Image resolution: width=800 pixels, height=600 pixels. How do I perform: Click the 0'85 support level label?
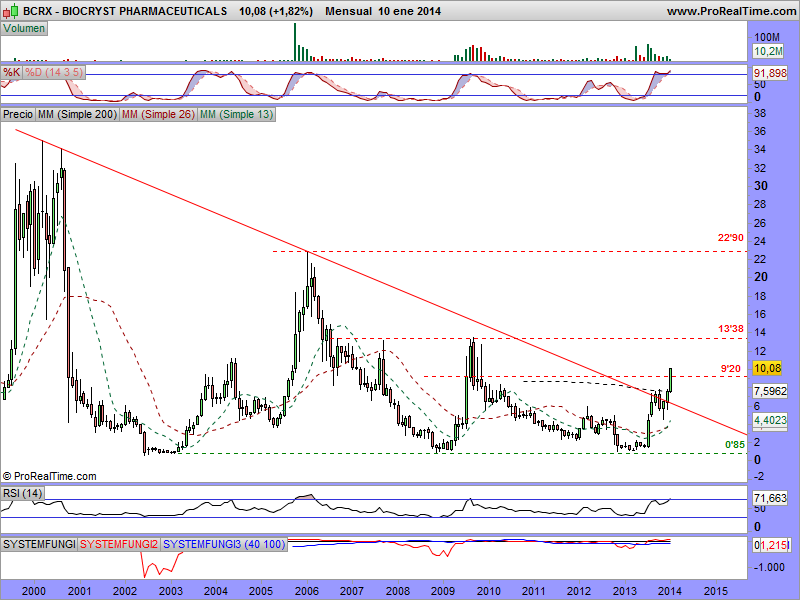[x=735, y=444]
